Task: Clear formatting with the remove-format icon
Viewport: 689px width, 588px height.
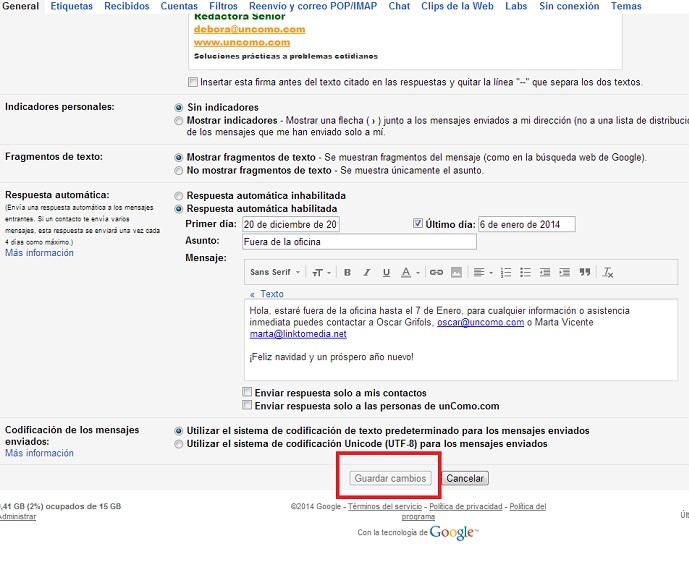Action: pyautogui.click(x=608, y=272)
